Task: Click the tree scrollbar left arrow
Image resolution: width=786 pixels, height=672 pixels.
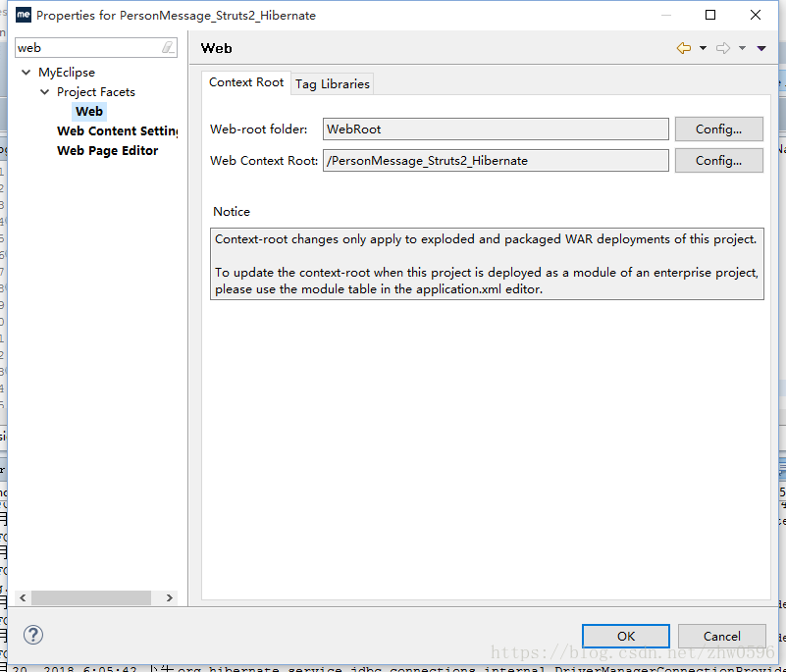Action: [x=23, y=597]
